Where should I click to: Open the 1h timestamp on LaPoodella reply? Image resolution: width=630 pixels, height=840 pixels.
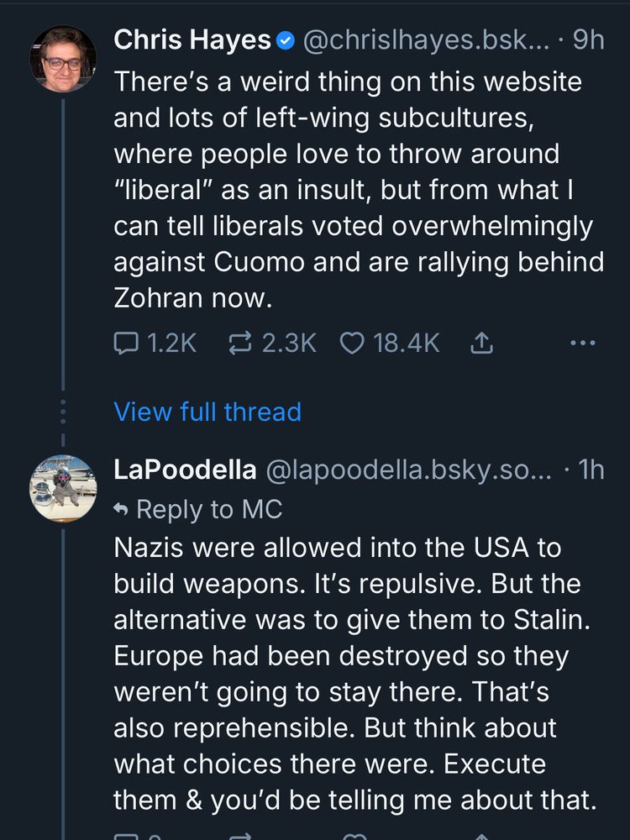click(588, 470)
